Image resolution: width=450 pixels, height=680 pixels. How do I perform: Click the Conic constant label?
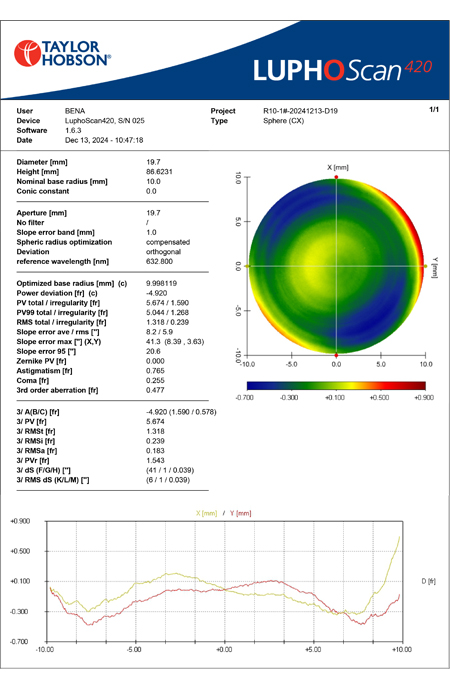click(x=43, y=191)
